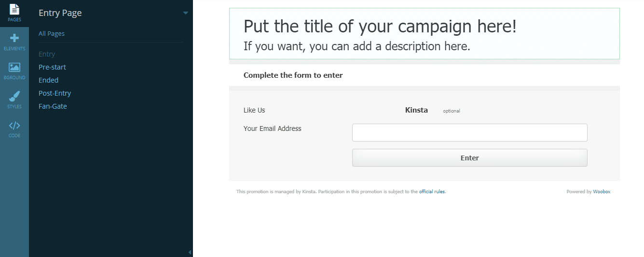This screenshot has width=644, height=257.
Task: Switch to the Post-Entry page
Action: 55,93
